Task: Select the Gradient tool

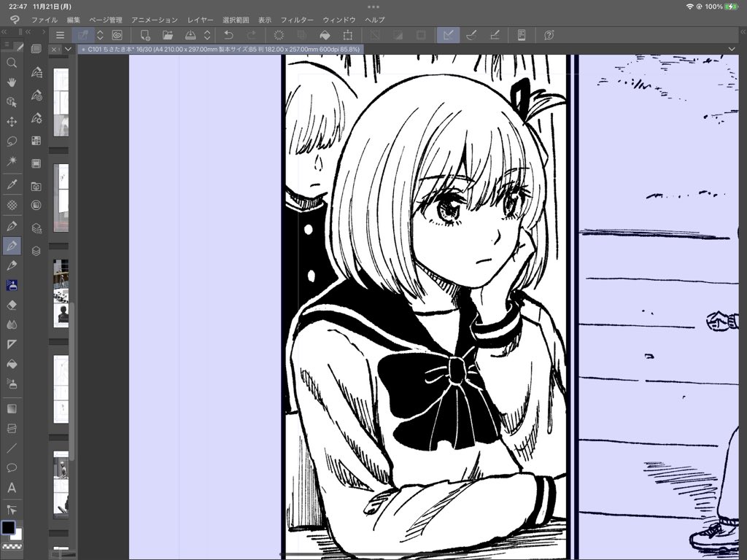Action: 12,408
